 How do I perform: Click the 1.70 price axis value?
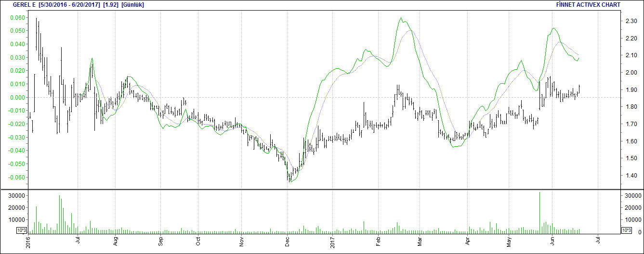pyautogui.click(x=631, y=124)
